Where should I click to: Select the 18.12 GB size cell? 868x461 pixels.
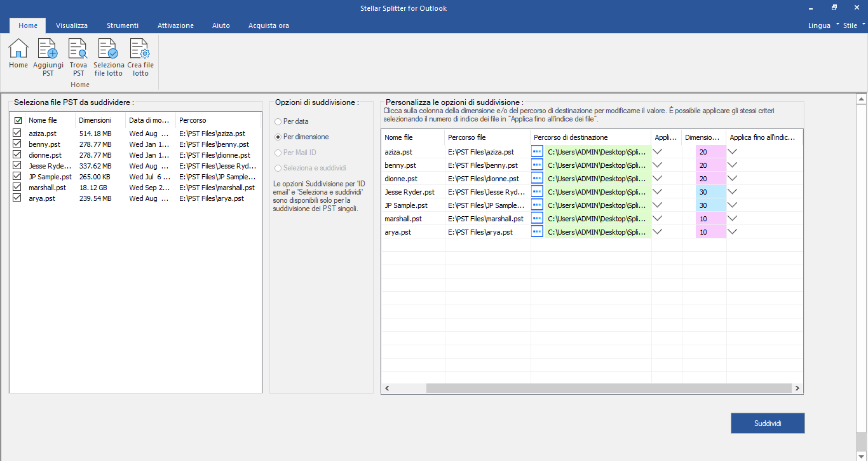click(x=93, y=188)
